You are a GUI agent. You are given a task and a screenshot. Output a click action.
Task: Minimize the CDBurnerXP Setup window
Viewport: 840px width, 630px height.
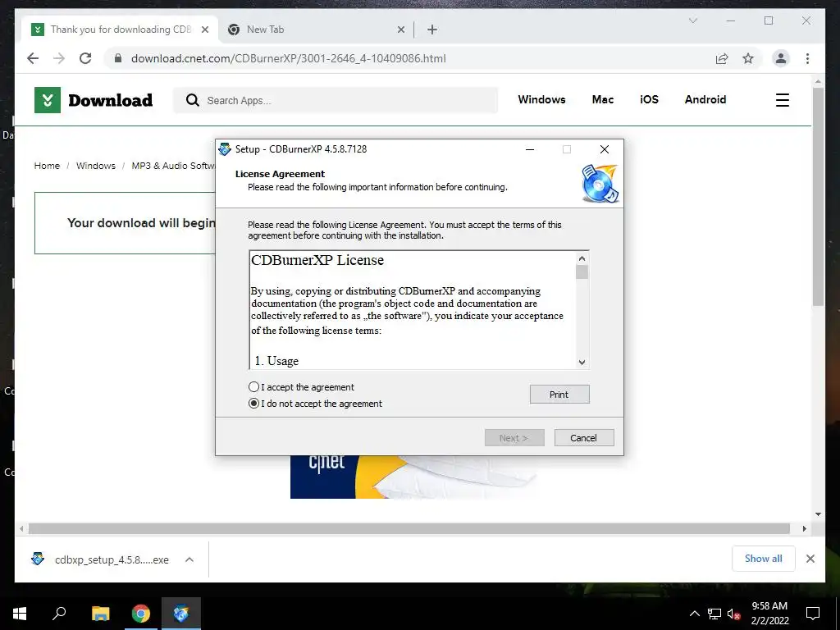530,149
